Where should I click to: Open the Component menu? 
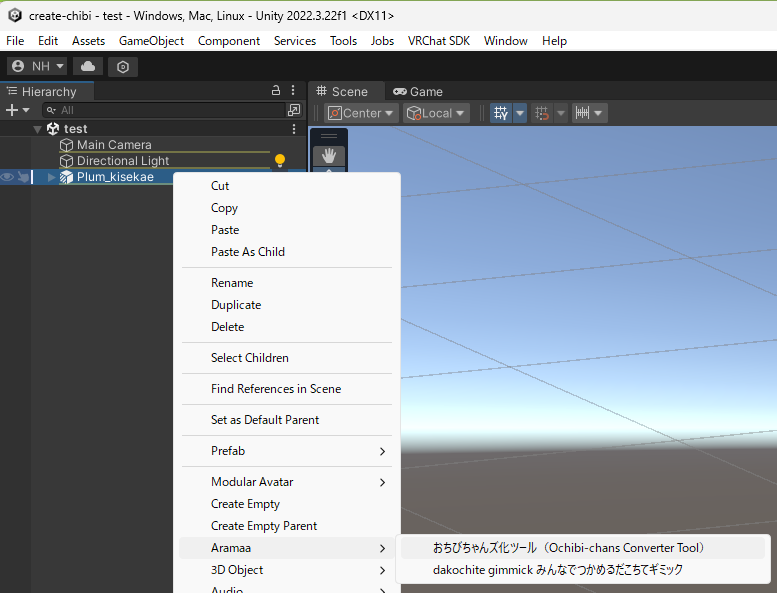229,41
